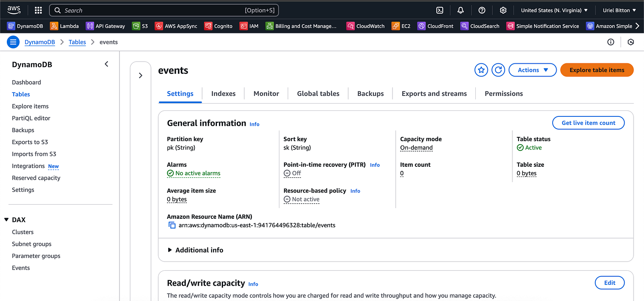644x301 pixels.
Task: Click the hexagon icon right of breadcrumbs
Action: click(x=631, y=42)
